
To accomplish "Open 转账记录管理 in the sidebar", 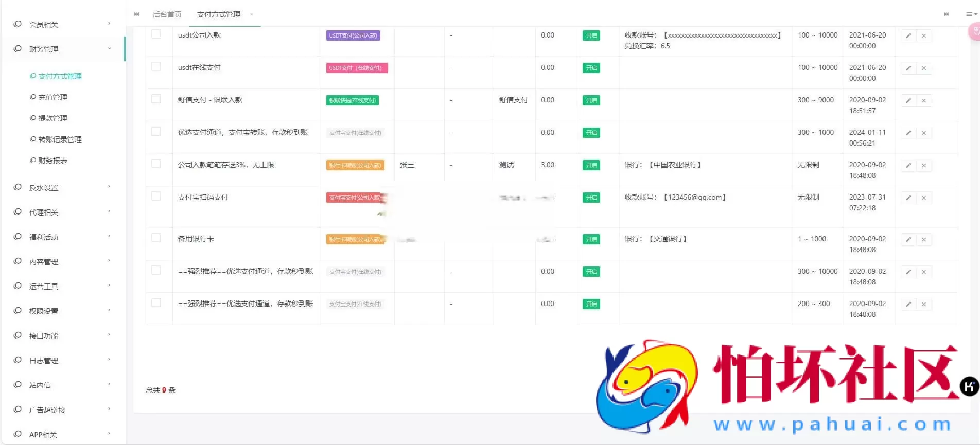I will click(x=60, y=139).
